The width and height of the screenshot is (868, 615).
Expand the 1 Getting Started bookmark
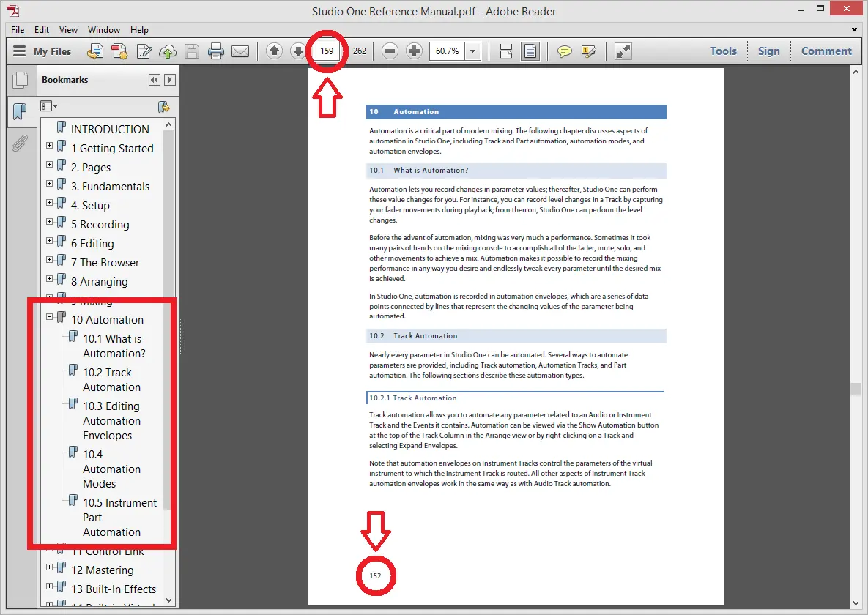tap(49, 146)
